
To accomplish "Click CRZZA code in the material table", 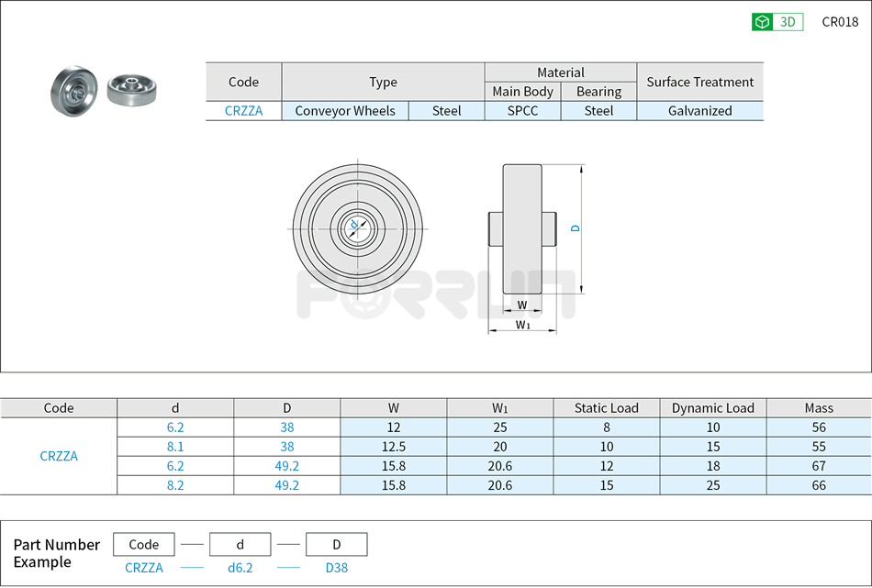I will (x=243, y=111).
